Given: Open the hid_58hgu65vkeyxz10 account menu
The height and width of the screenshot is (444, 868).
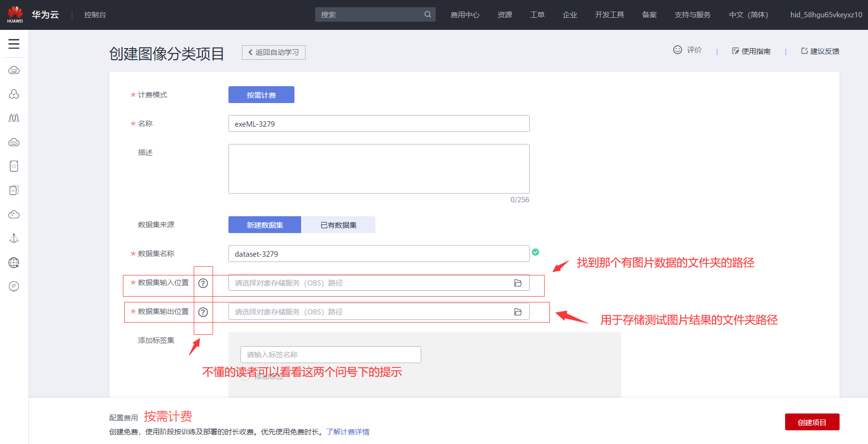Looking at the screenshot, I should [826, 15].
